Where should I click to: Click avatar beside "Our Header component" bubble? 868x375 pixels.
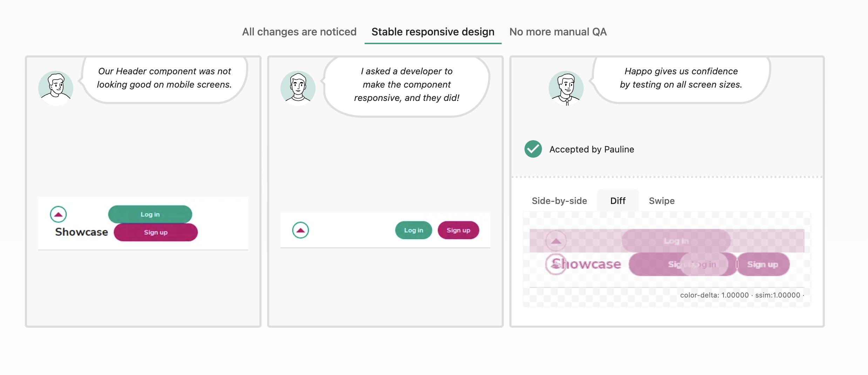[56, 88]
